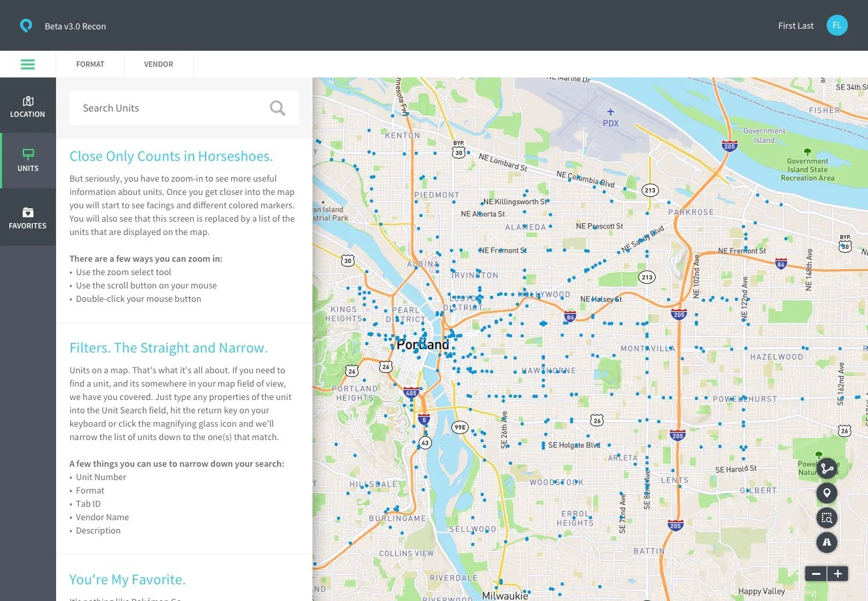
Task: Click the Recon logo icon in header
Action: 26,26
